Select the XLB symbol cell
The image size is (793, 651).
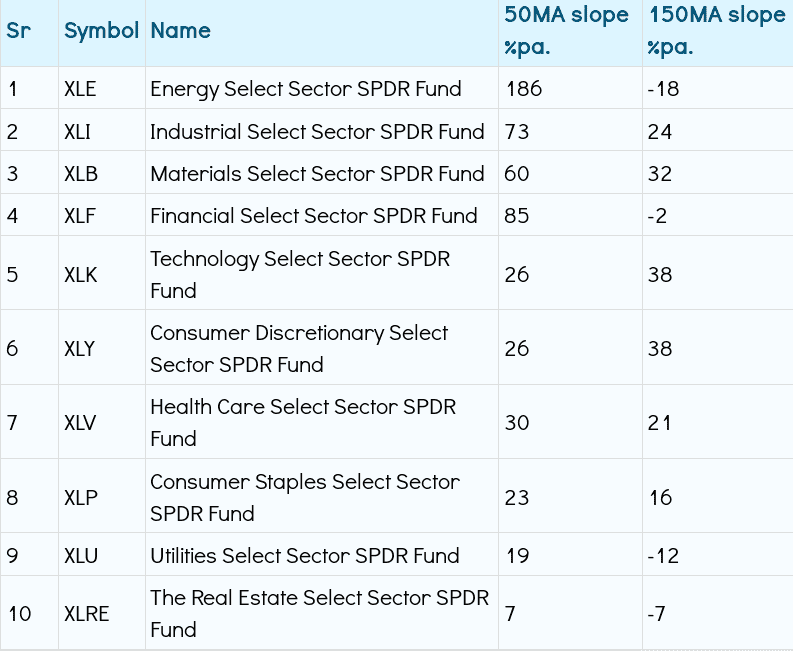(80, 174)
